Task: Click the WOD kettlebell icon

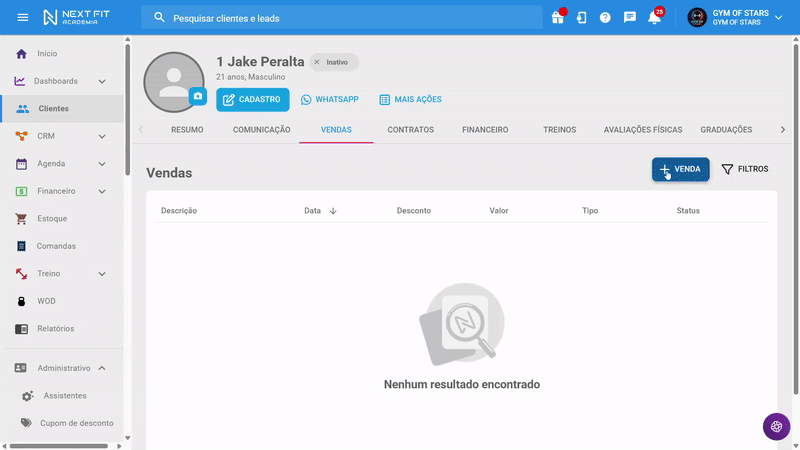Action: 21,302
